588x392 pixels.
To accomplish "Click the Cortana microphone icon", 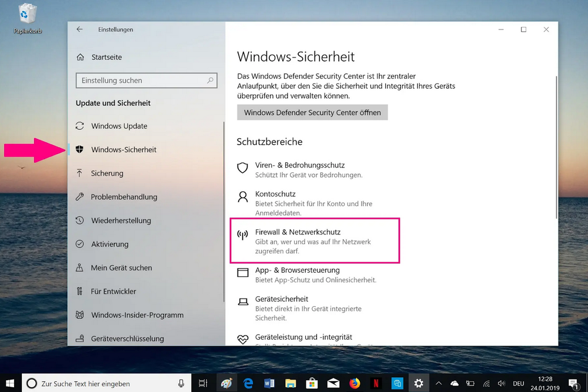I will (x=182, y=383).
